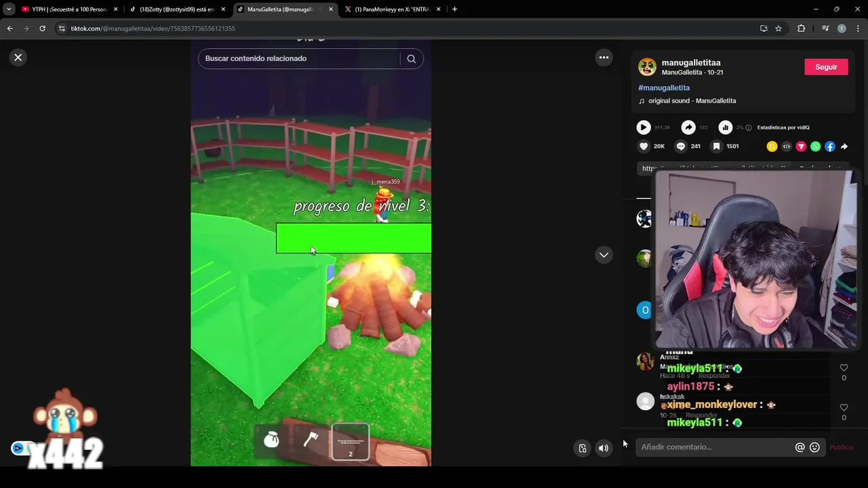Open the tab search dropdown arrow
868x488 pixels.
8,9
